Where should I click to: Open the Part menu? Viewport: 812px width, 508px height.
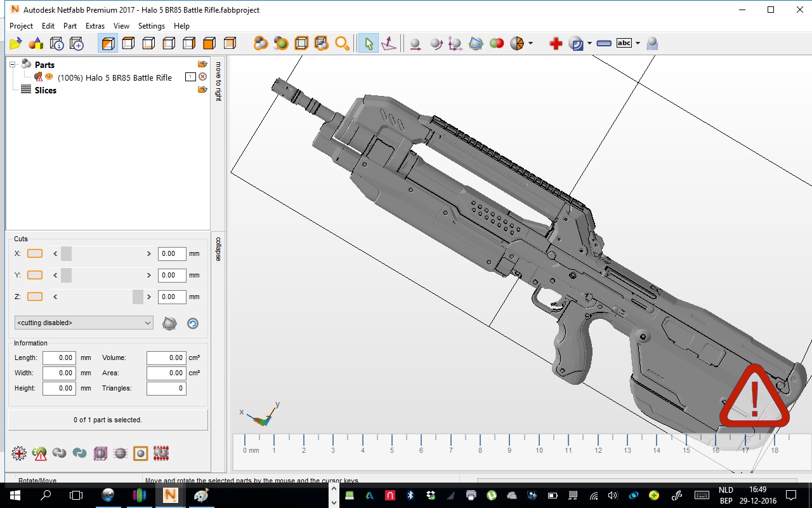click(x=70, y=26)
